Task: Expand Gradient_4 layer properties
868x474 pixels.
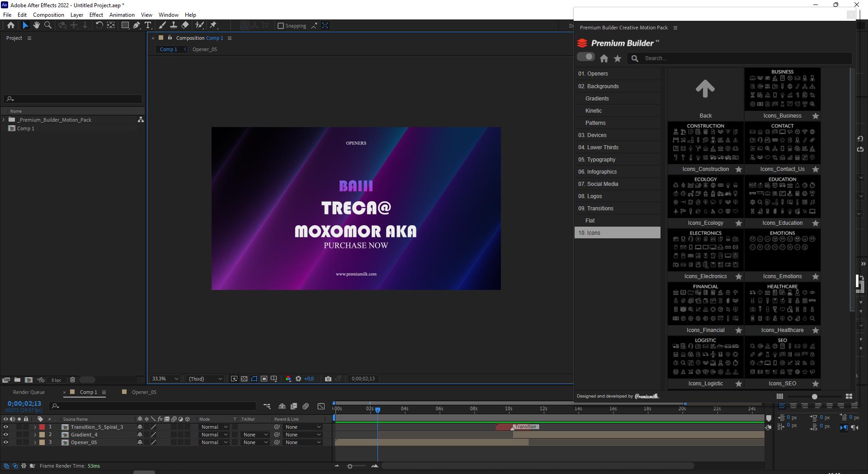Action: pos(35,435)
